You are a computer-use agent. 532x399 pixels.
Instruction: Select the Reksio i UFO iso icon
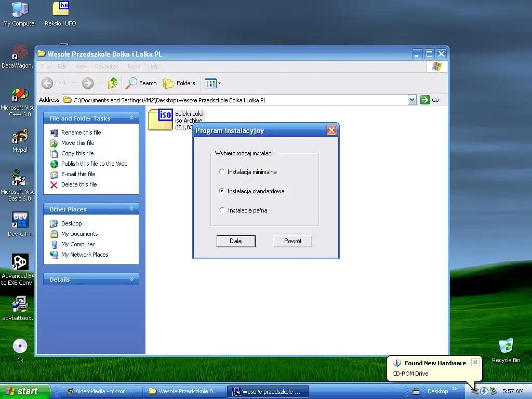tap(60, 14)
